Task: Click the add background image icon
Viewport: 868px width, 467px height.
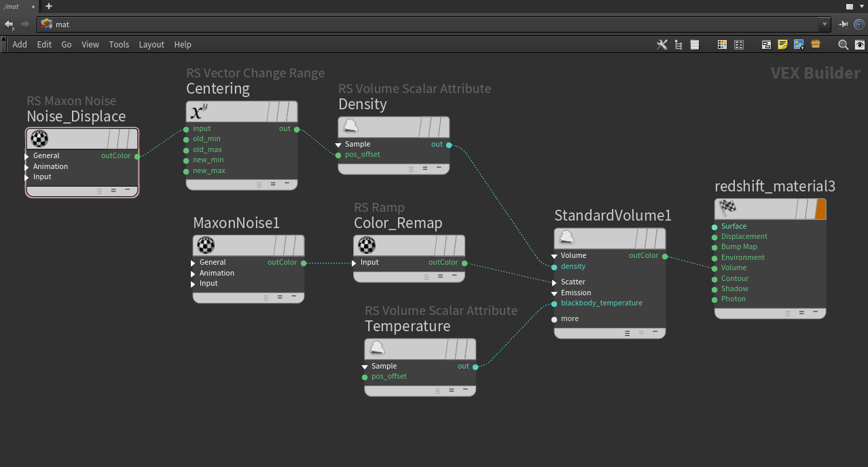Action: point(799,45)
